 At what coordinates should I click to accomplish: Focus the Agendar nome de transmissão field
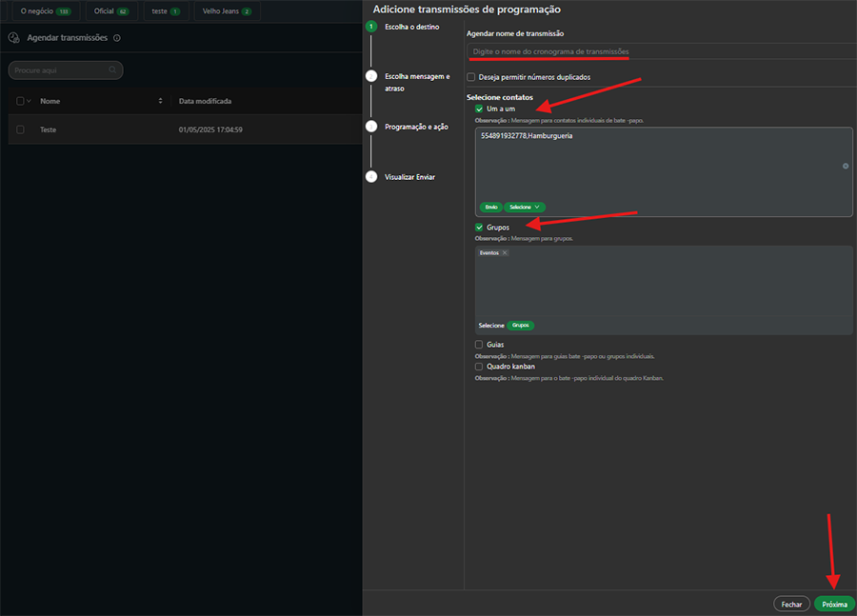pos(659,51)
